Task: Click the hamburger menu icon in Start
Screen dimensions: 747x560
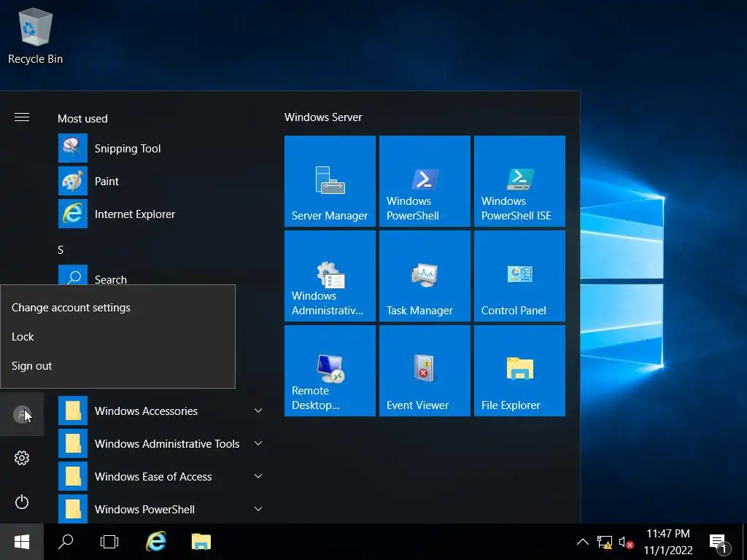Action: [22, 117]
